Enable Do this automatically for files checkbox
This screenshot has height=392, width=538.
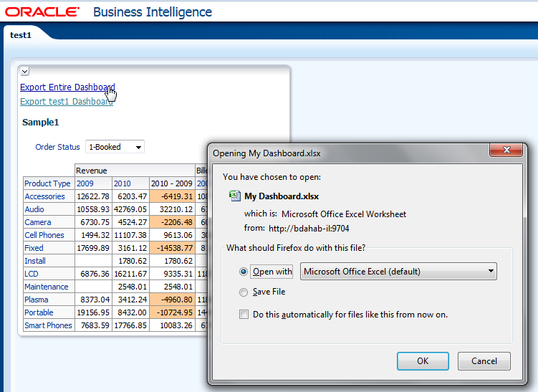(244, 315)
